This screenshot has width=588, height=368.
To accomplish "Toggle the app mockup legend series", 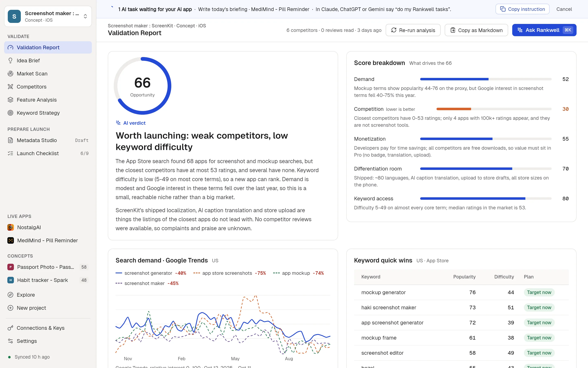I will [x=298, y=273].
